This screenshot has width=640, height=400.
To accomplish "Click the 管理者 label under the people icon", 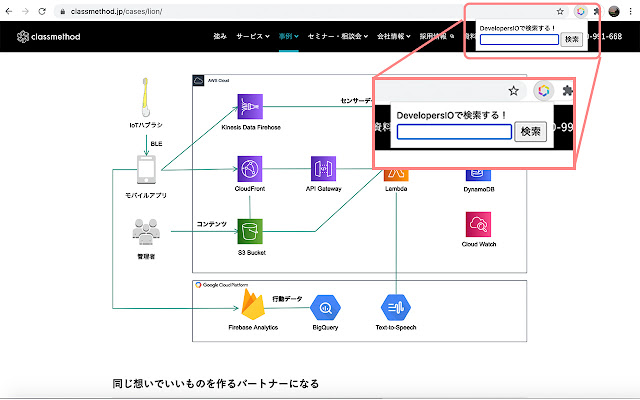I will 146,257.
